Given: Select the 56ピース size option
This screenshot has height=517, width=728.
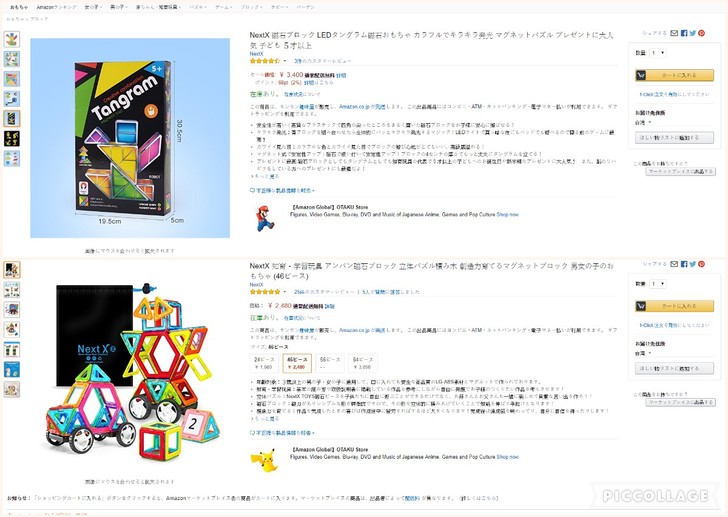Looking at the screenshot, I should pyautogui.click(x=330, y=363).
